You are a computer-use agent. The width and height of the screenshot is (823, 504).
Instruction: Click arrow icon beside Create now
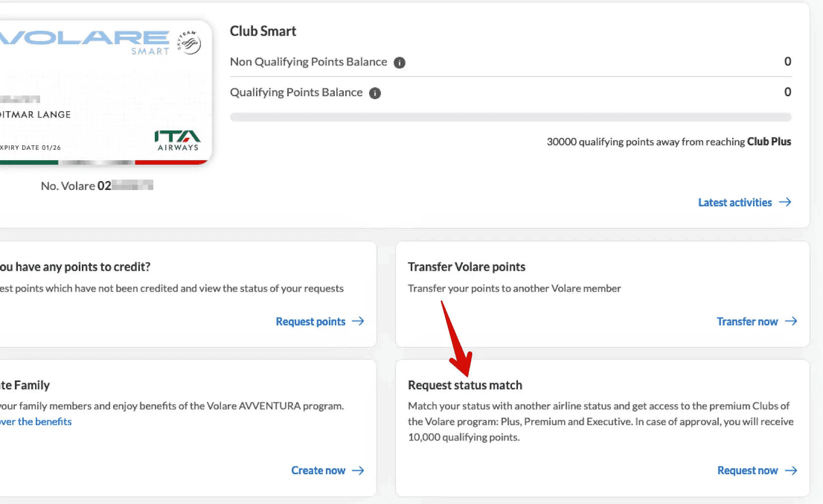click(358, 470)
